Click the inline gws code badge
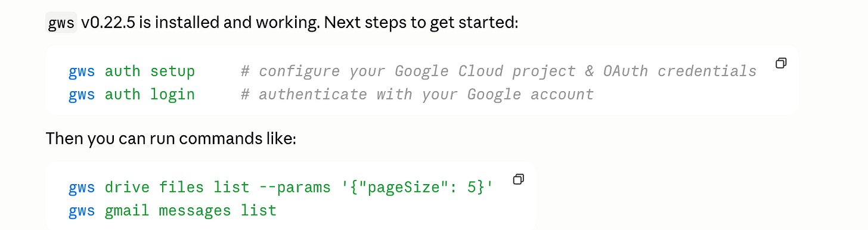 click(x=61, y=24)
